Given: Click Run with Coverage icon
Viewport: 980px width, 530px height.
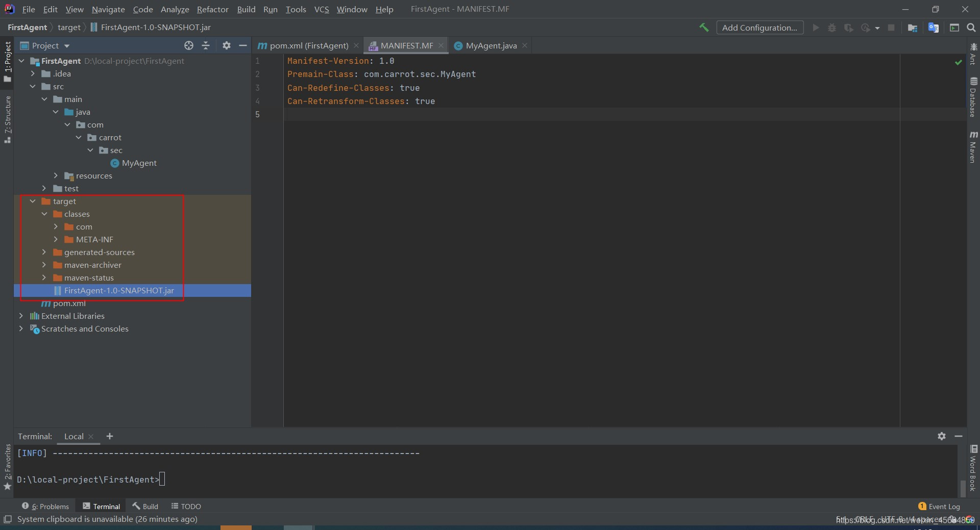Looking at the screenshot, I should [848, 28].
